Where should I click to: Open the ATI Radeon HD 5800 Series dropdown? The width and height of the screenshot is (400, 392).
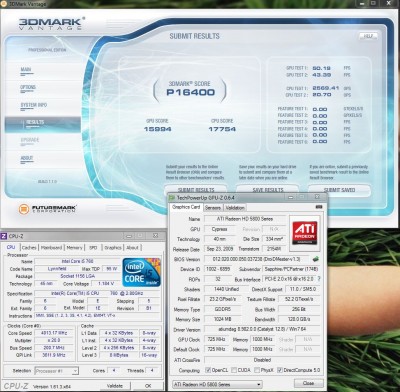(217, 384)
